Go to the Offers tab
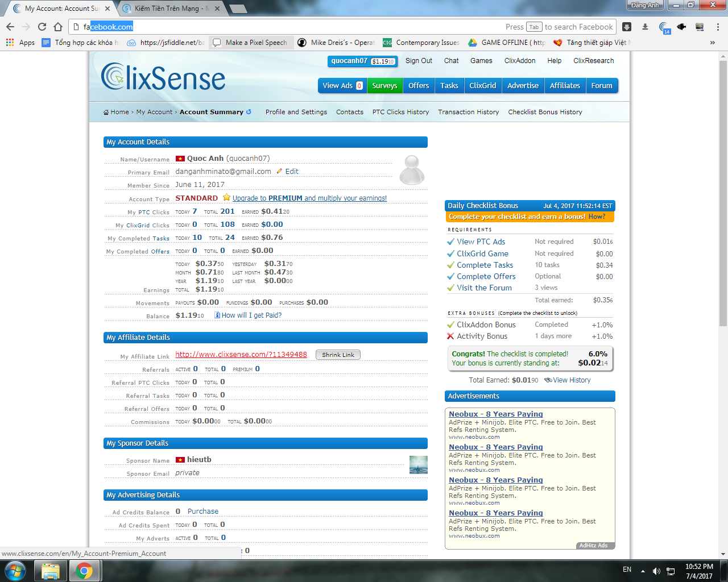The height and width of the screenshot is (582, 728). point(419,86)
